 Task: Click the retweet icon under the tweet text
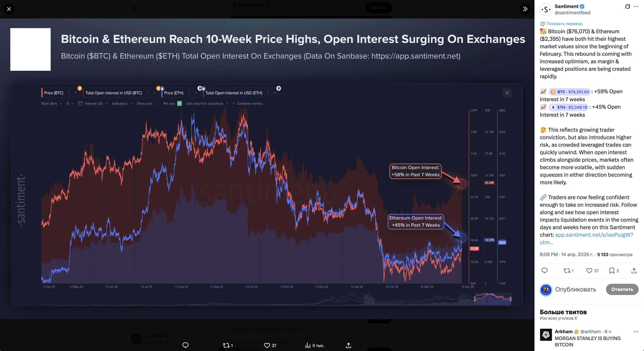(x=567, y=271)
